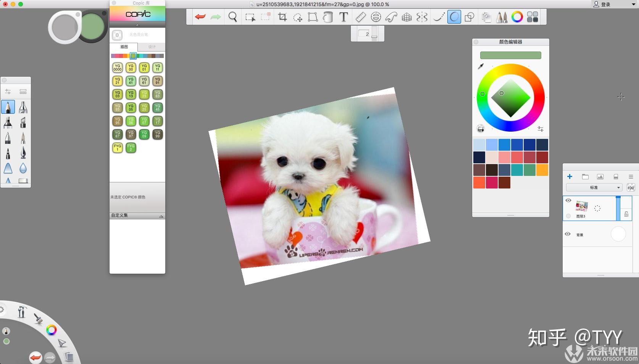
Task: Open the Distort transform tool
Action: [x=313, y=17]
